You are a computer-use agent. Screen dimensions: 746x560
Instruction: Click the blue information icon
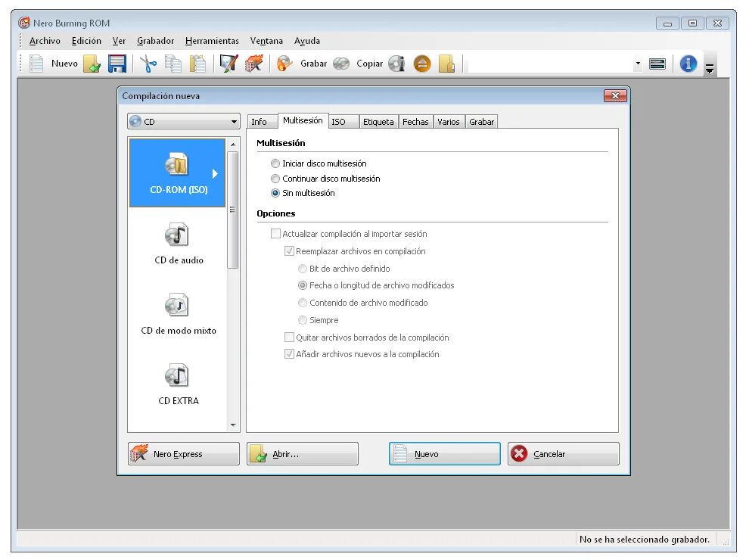pos(688,64)
